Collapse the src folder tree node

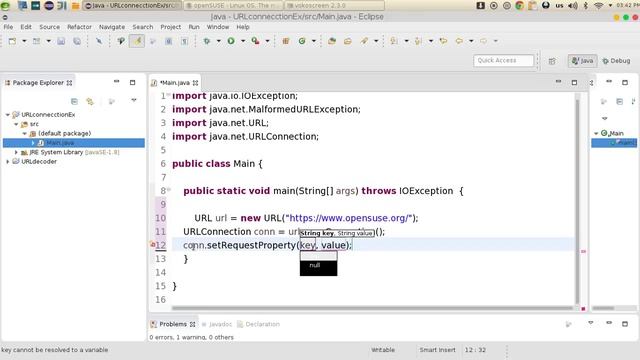[16, 124]
